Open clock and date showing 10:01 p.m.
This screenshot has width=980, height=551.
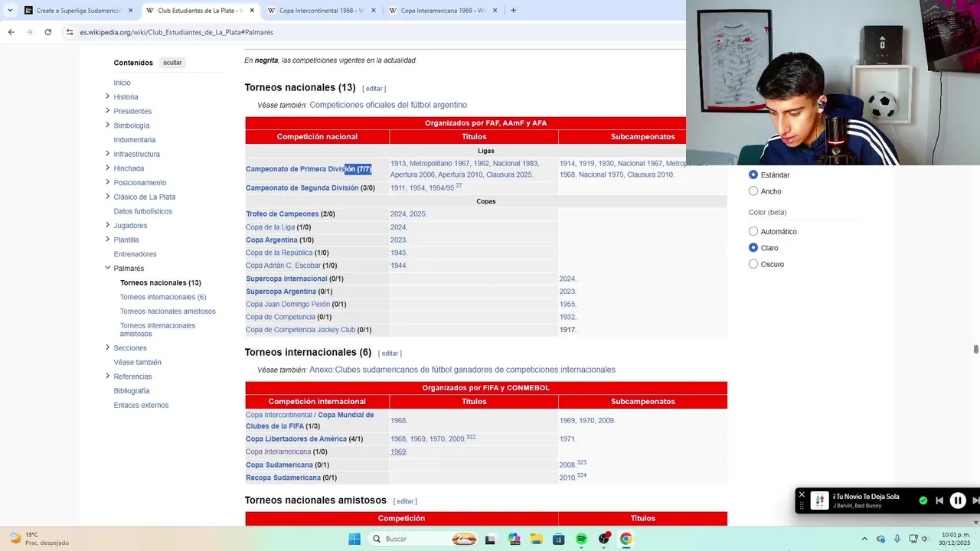pyautogui.click(x=955, y=539)
